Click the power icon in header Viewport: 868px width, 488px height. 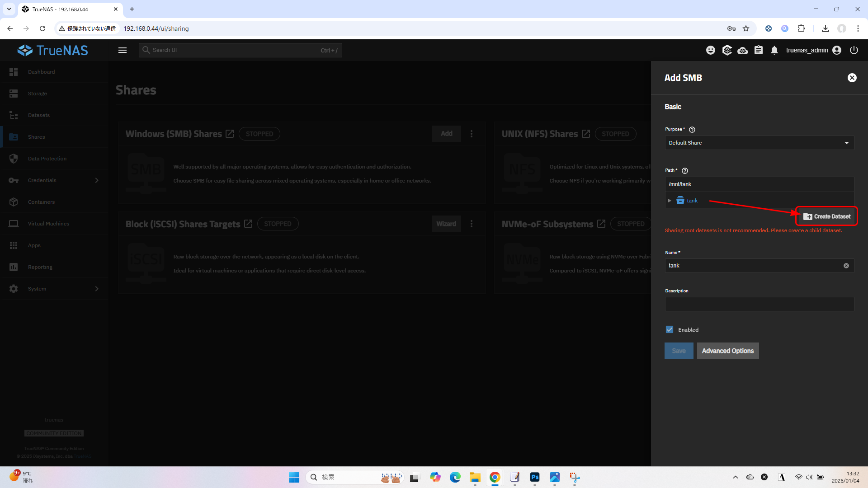click(x=854, y=50)
